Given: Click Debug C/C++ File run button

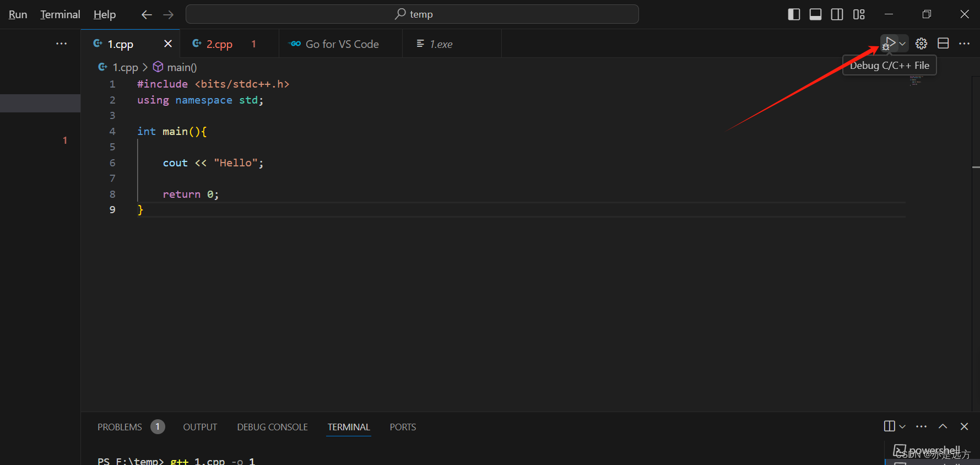Looking at the screenshot, I should click(889, 44).
